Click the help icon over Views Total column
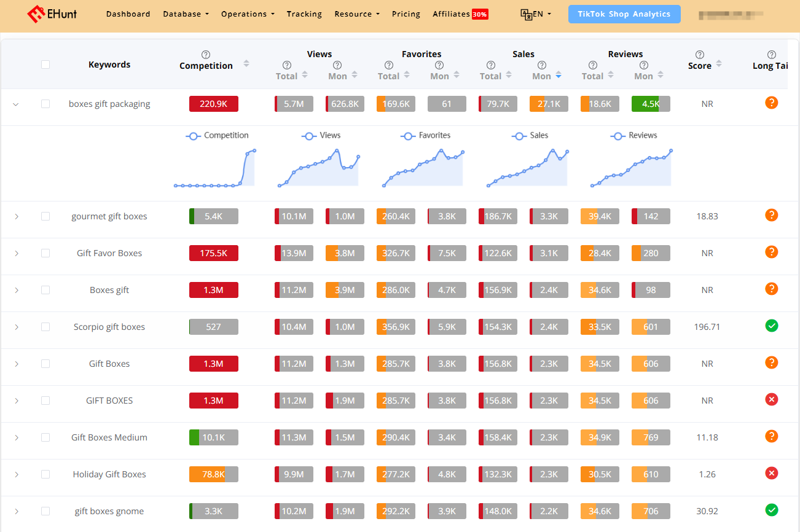This screenshot has height=532, width=800. coord(286,65)
